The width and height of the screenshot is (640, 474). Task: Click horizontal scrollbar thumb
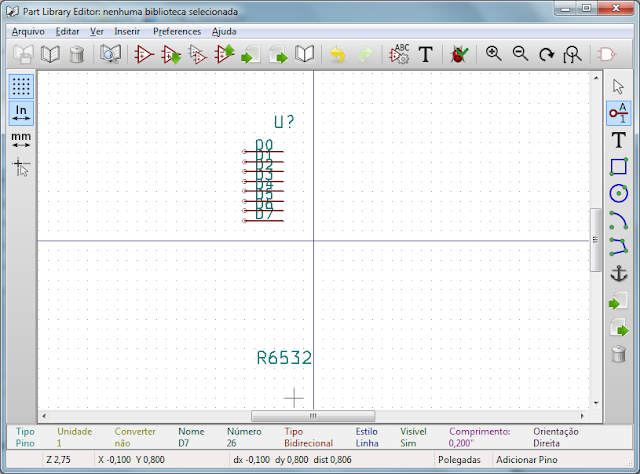pos(313,416)
